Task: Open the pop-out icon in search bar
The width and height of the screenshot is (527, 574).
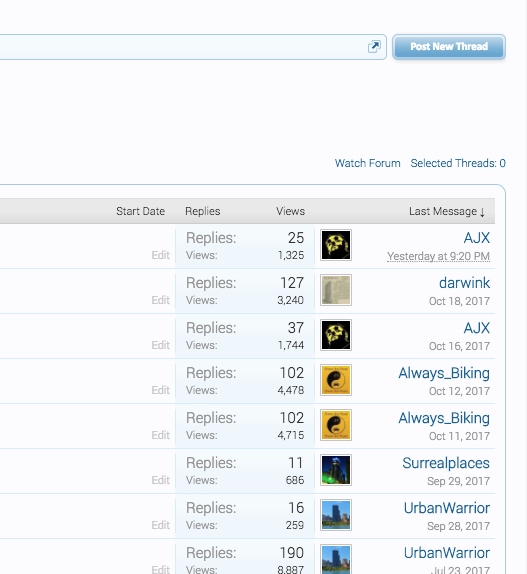Action: pos(374,46)
